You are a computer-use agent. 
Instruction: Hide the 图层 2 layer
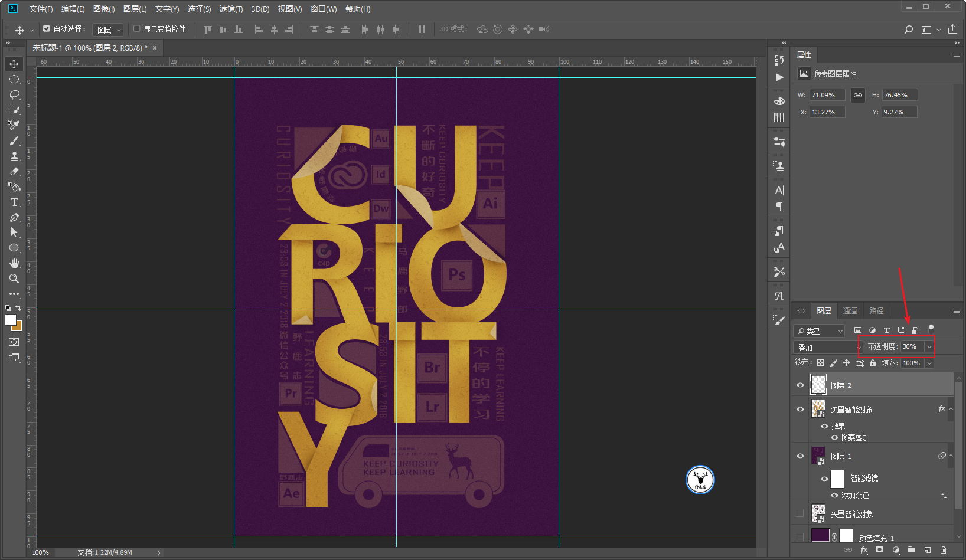(800, 385)
